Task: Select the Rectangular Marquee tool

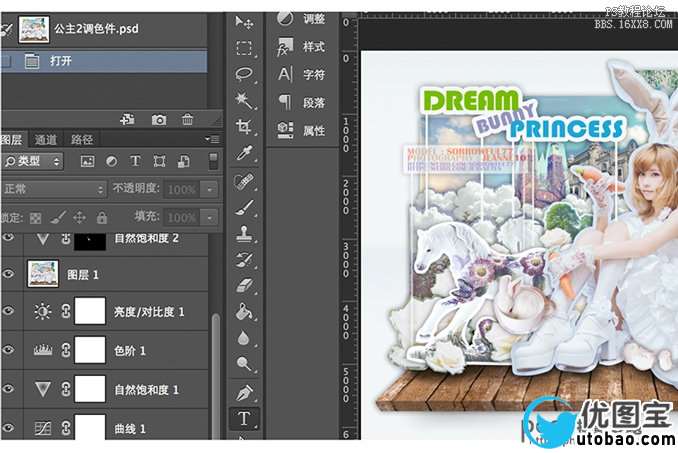Action: (x=244, y=48)
